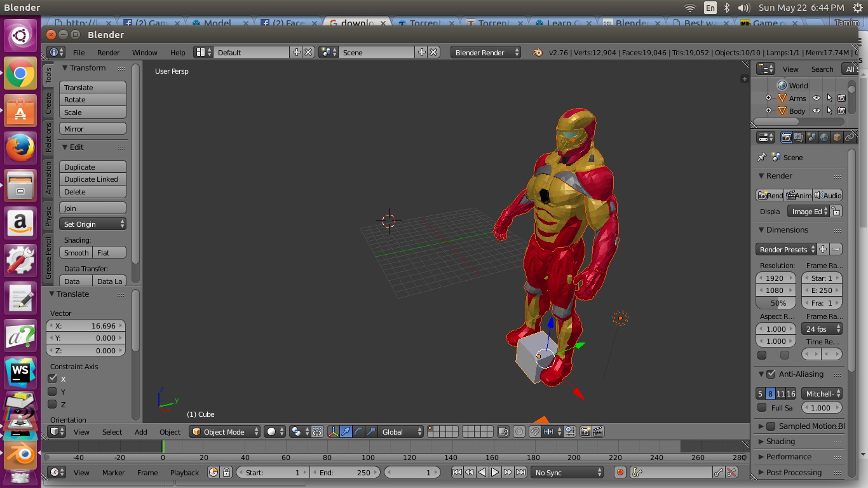This screenshot has width=868, height=488.
Task: Click the resolution percentage 50% slider
Action: point(776,303)
